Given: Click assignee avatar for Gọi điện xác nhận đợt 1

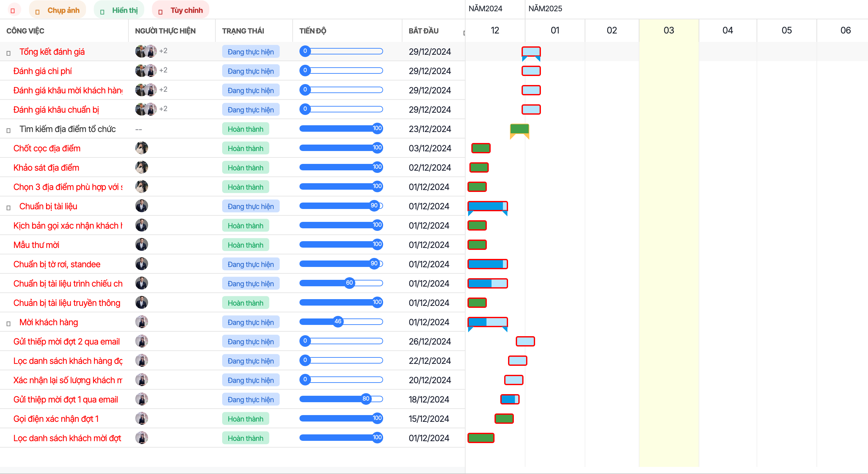Looking at the screenshot, I should (142, 419).
